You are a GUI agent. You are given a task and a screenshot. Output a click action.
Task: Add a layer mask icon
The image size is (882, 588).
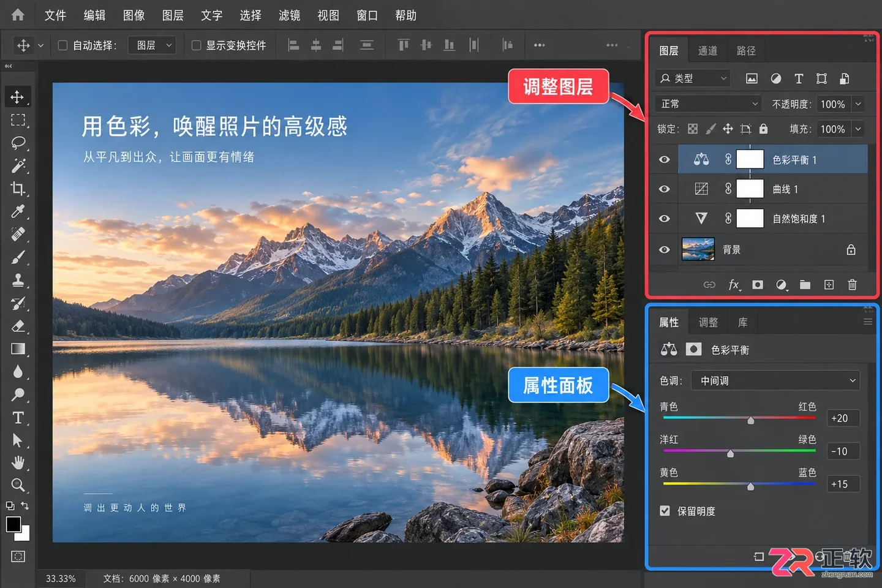(758, 285)
